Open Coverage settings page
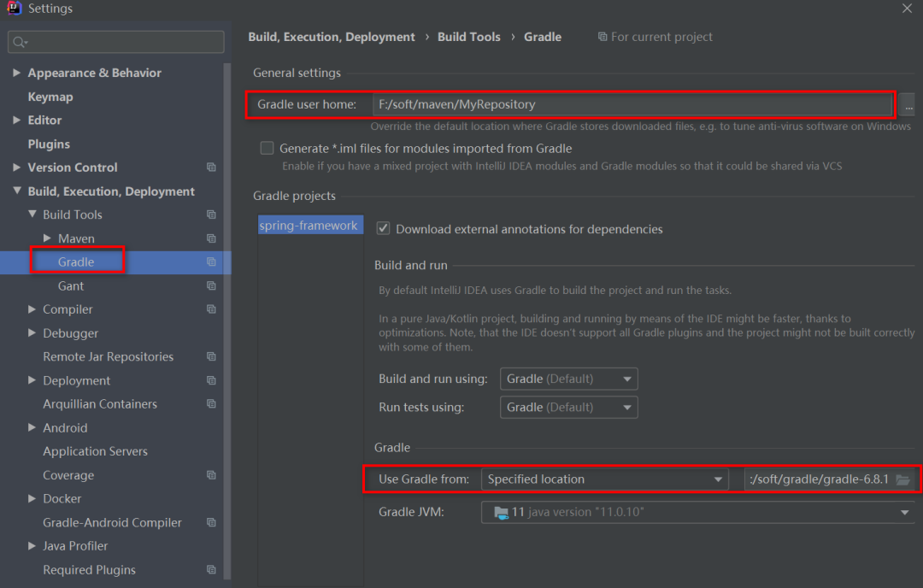The image size is (923, 588). (x=68, y=475)
